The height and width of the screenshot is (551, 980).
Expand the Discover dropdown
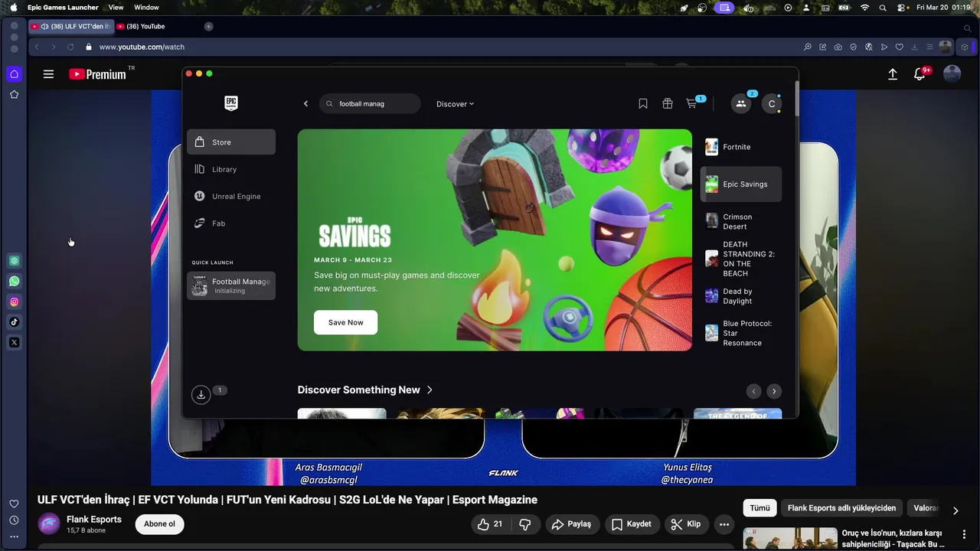[455, 104]
